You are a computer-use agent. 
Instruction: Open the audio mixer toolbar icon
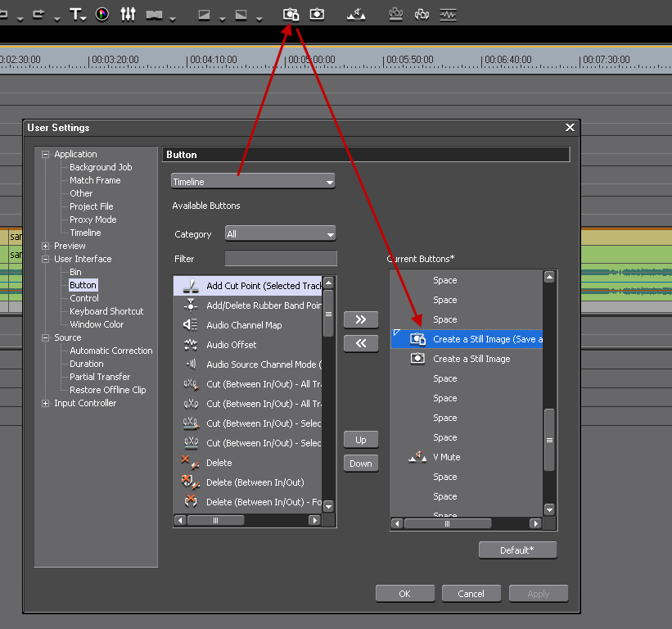pos(128,14)
